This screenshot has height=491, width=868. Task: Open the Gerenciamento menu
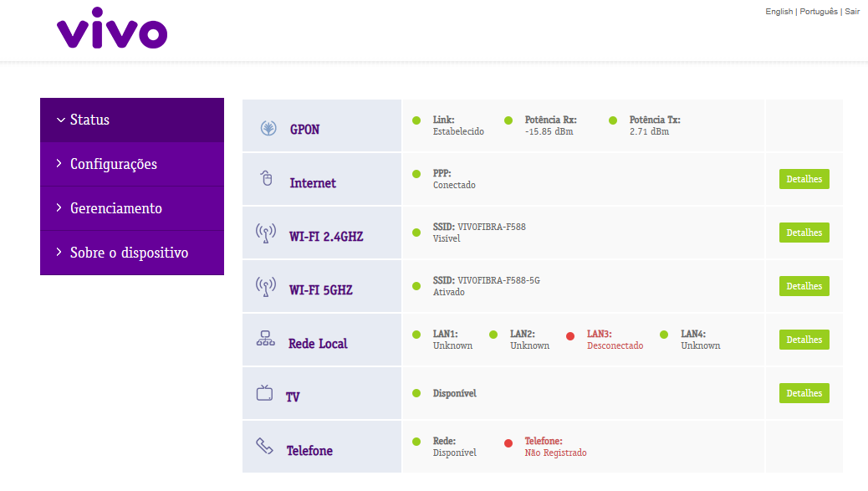[132, 208]
